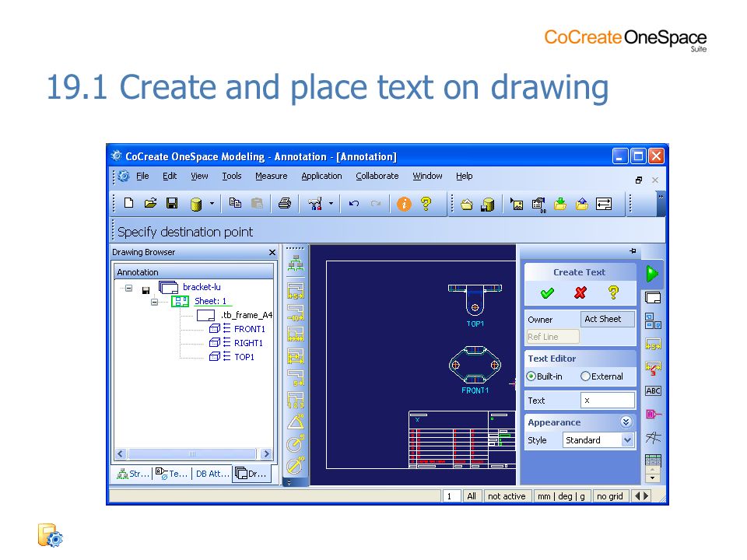747x560 pixels.
Task: Switch to the DB Att... tab
Action: (212, 474)
